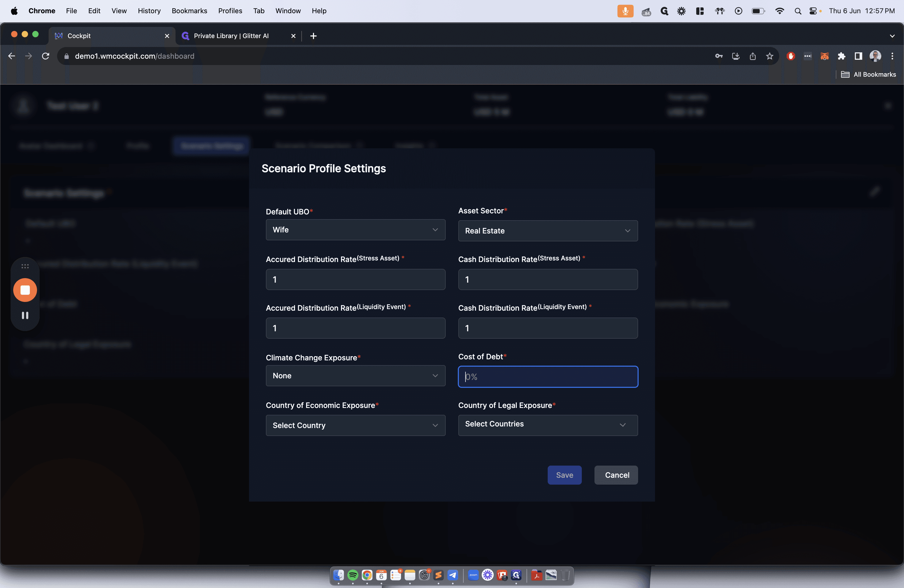Bookmark this page with the star icon
The width and height of the screenshot is (904, 588).
point(769,56)
